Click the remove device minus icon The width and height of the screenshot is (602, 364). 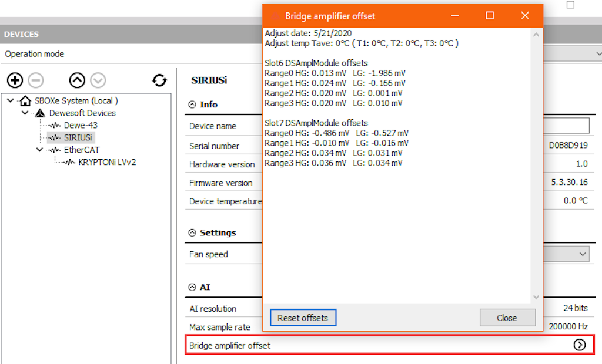[x=36, y=80]
